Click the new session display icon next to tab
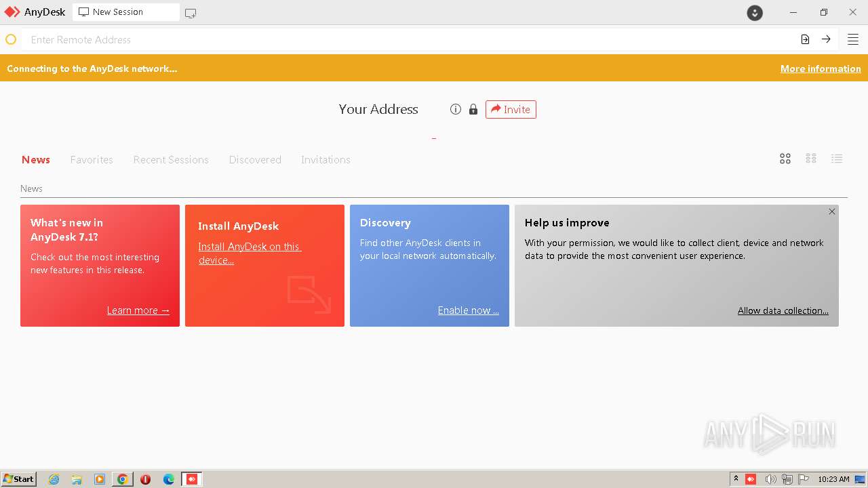 (x=191, y=13)
